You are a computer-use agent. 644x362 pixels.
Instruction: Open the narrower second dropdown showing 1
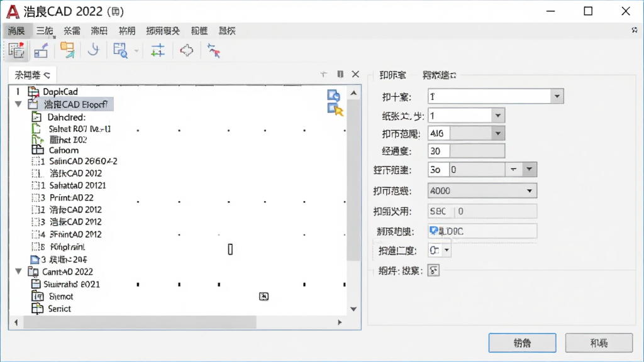tap(466, 116)
